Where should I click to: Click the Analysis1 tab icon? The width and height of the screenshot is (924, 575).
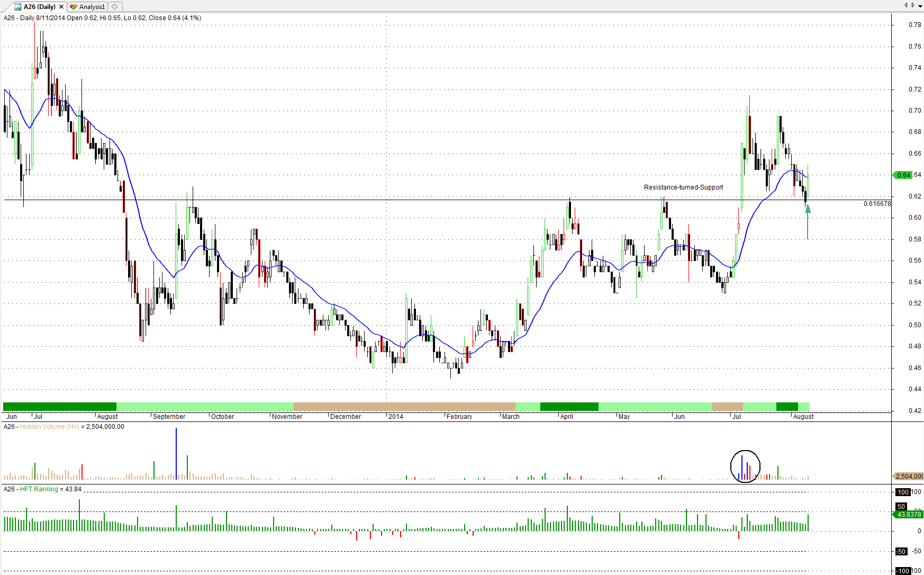pos(74,7)
